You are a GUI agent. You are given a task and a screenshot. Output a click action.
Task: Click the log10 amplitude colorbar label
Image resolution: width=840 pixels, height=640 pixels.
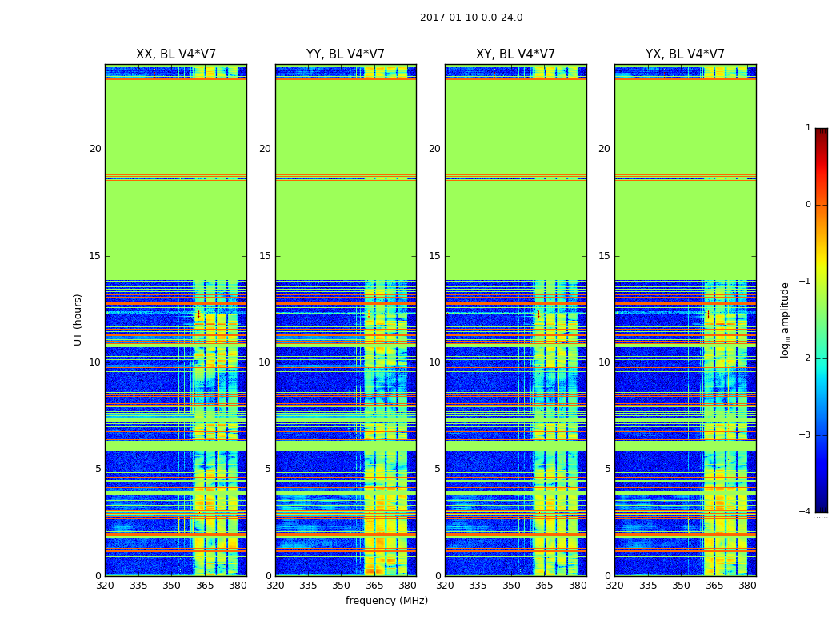pyautogui.click(x=786, y=319)
